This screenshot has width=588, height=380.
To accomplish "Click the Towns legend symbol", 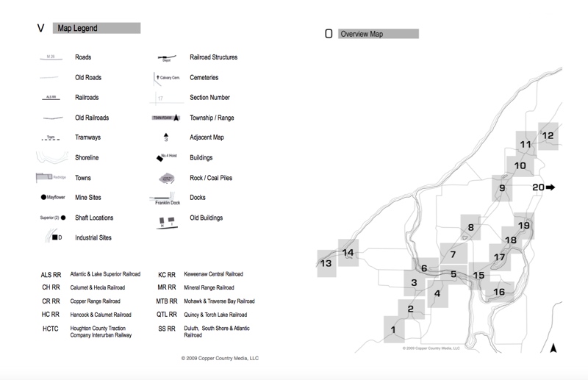I will coord(51,177).
